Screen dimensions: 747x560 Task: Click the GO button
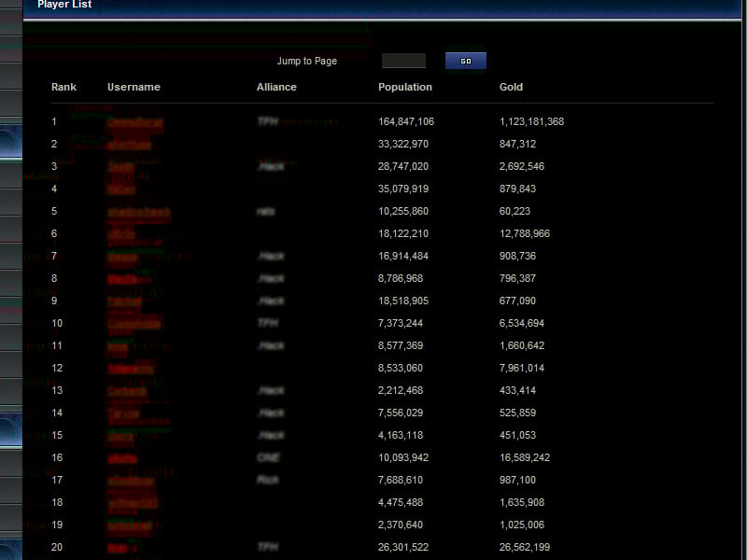(x=465, y=61)
